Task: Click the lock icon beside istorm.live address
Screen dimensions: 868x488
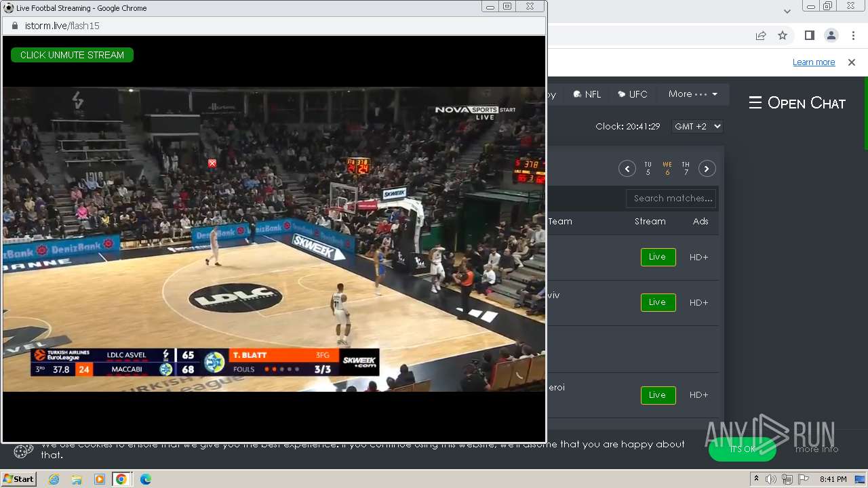Action: (14, 26)
